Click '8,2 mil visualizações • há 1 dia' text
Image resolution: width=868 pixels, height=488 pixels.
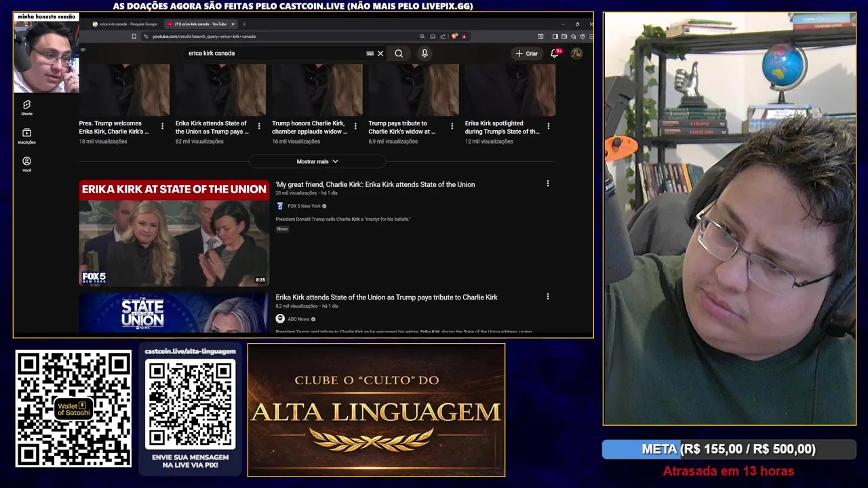pos(307,306)
